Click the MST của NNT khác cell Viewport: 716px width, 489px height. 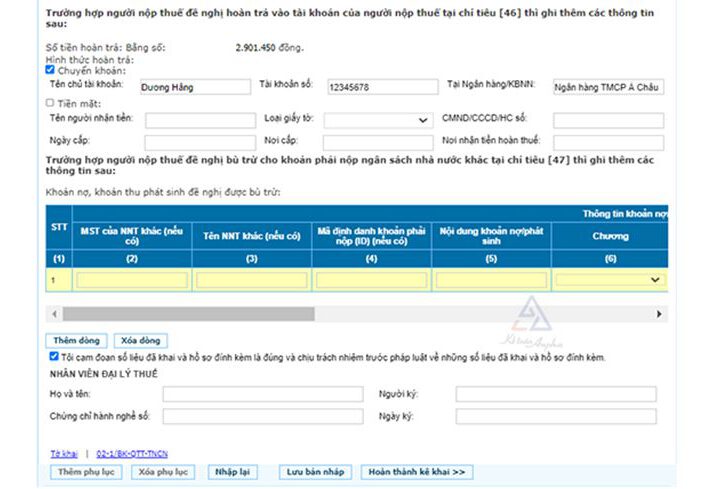pyautogui.click(x=132, y=280)
